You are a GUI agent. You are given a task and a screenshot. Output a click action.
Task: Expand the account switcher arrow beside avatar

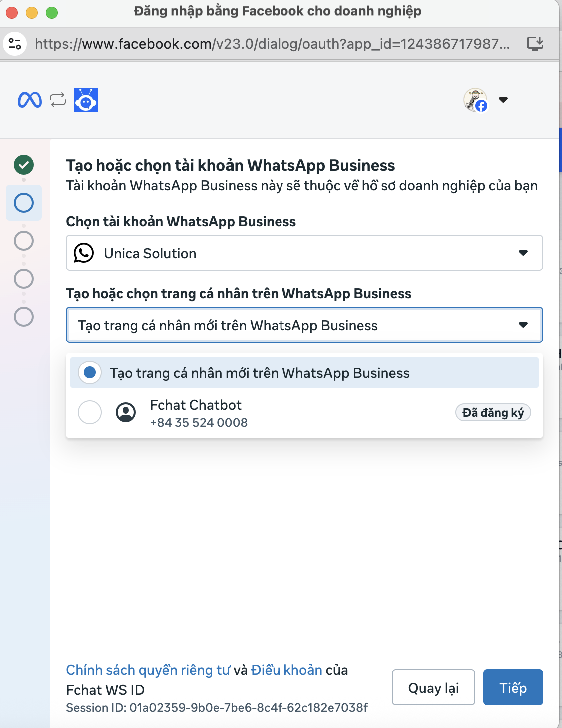[503, 100]
